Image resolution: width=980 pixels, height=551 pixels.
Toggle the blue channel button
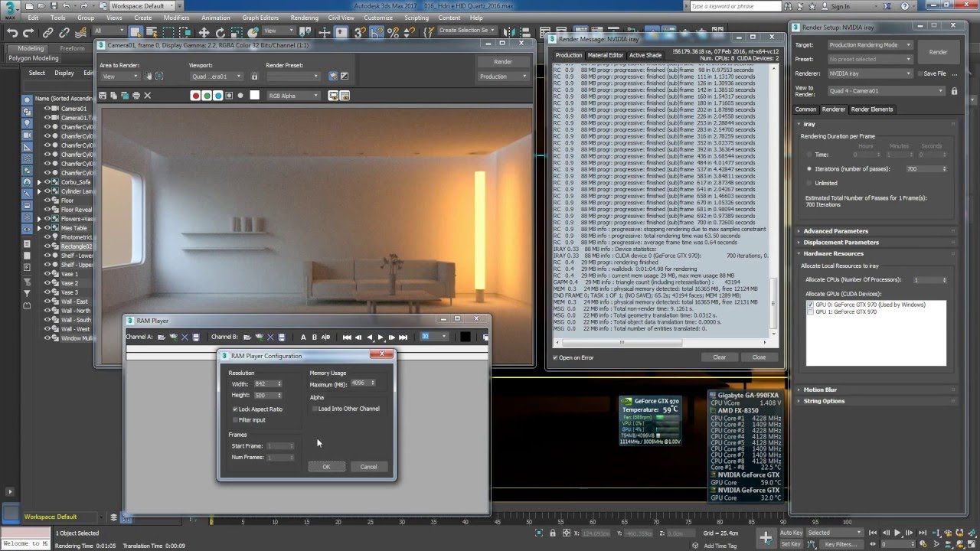(218, 96)
